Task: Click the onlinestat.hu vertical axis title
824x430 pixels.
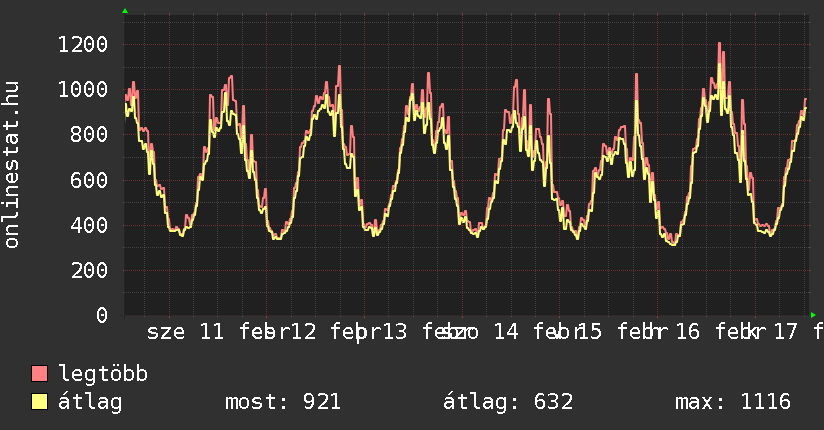Action: pyautogui.click(x=12, y=165)
